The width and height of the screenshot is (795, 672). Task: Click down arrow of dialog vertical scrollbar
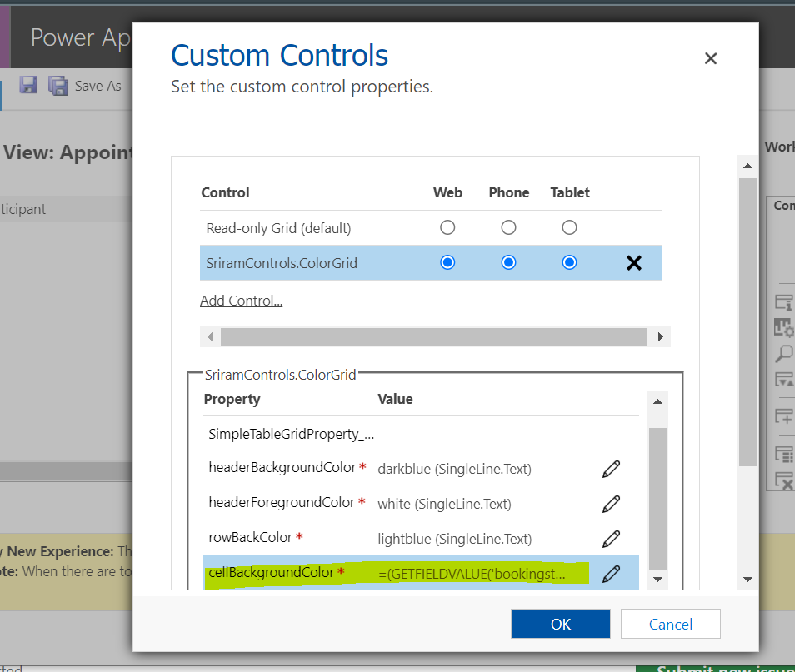[747, 580]
